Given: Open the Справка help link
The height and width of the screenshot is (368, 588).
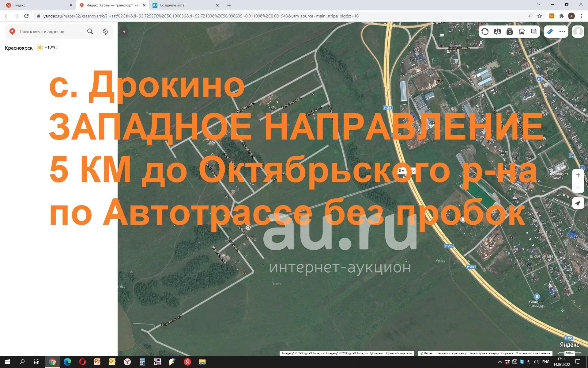Looking at the screenshot, I should point(507,353).
